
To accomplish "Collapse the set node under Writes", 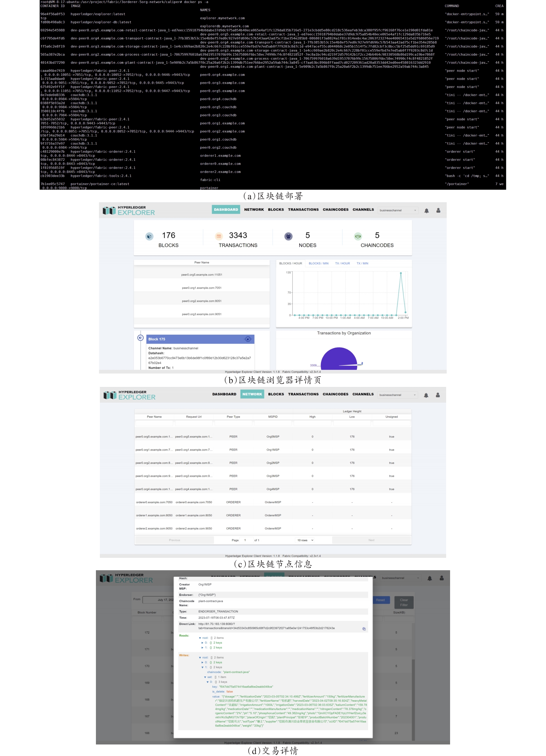I will (x=205, y=677).
